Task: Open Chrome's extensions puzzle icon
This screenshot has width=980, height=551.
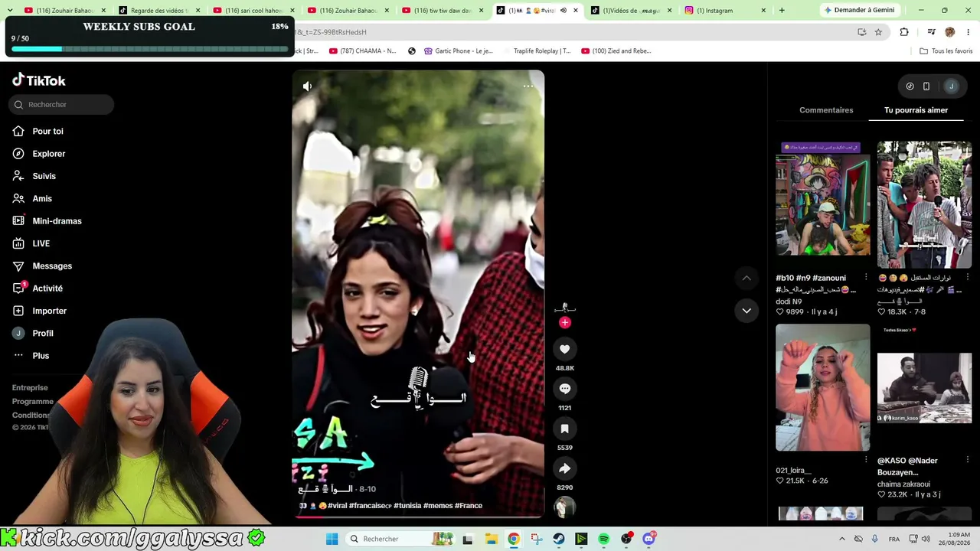Action: tap(904, 32)
